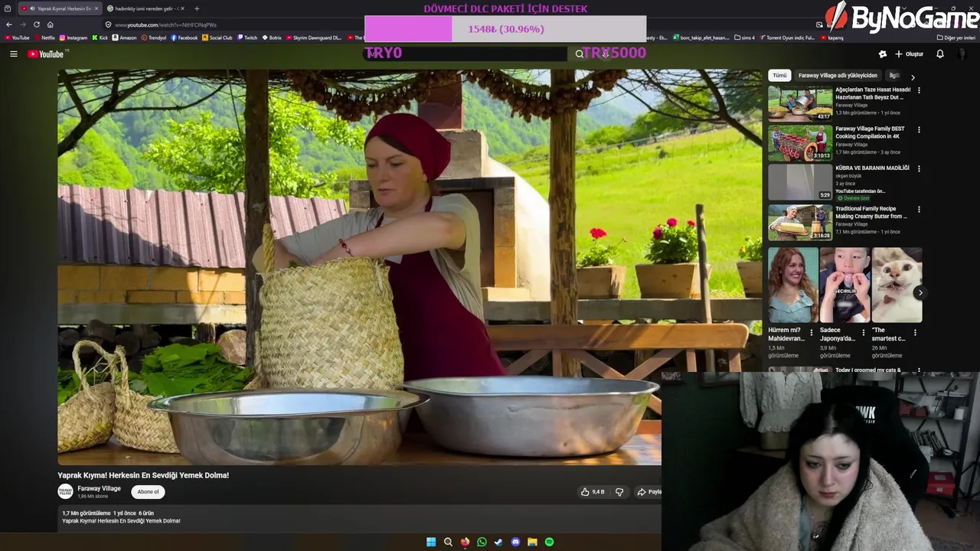The width and height of the screenshot is (980, 551).
Task: Show more filter chips with right arrow
Action: 913,77
